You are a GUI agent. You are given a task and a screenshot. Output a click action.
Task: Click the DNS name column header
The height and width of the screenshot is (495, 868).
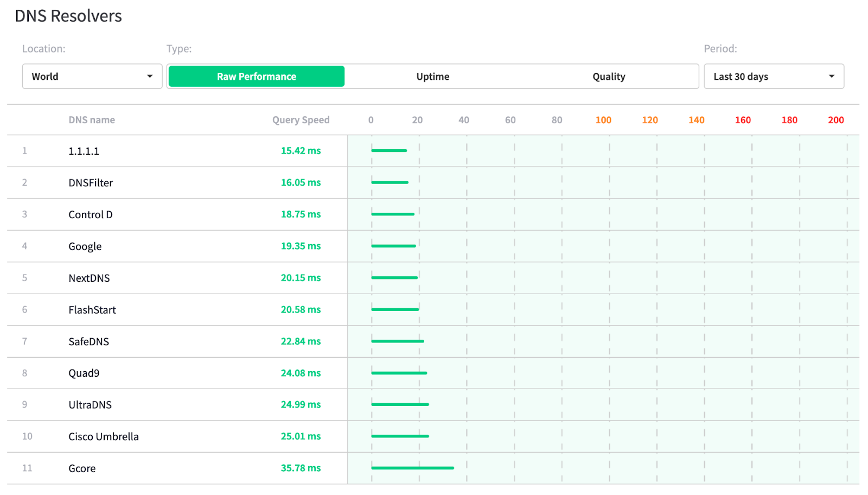(92, 120)
